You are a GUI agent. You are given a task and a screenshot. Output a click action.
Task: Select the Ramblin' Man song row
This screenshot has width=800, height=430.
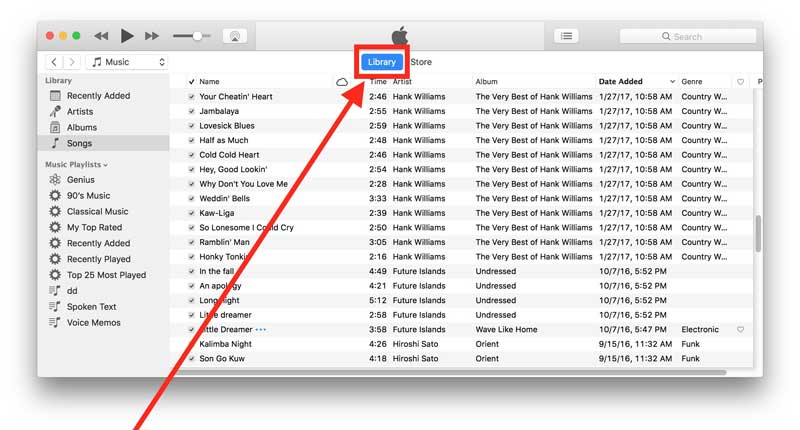[x=461, y=242]
